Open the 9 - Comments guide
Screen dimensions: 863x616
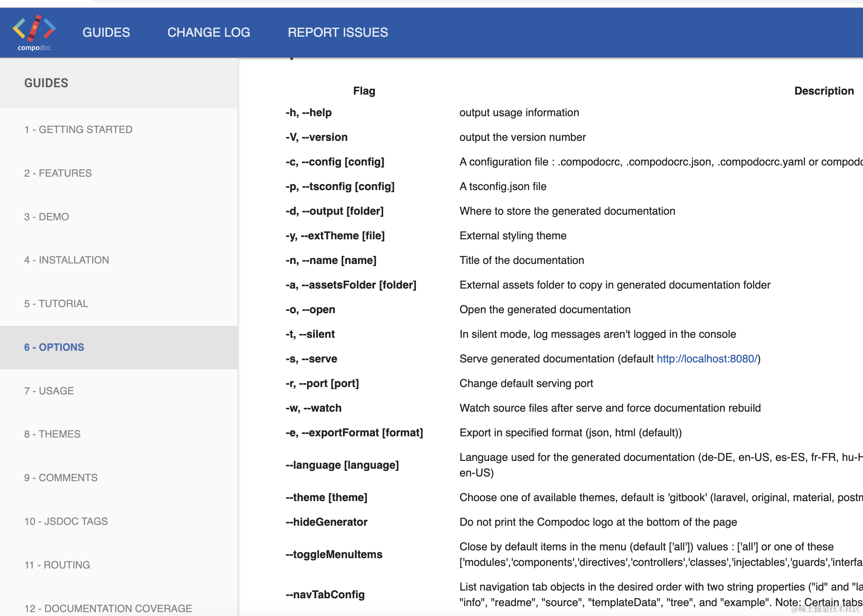pyautogui.click(x=61, y=478)
